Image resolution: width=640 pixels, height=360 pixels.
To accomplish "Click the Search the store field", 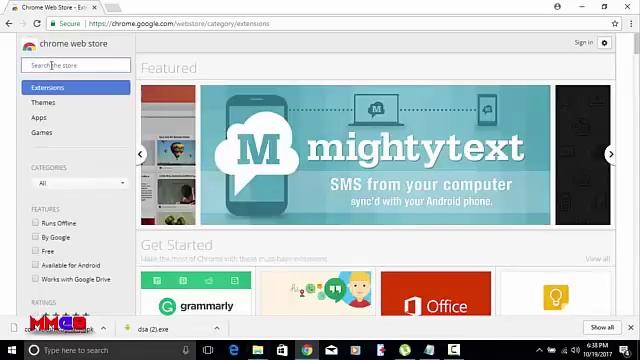I will click(x=76, y=65).
